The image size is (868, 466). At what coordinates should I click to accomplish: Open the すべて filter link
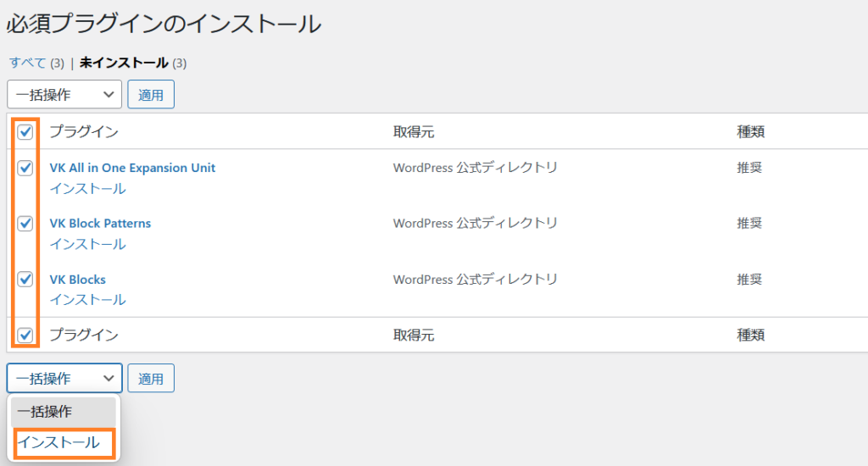click(27, 63)
